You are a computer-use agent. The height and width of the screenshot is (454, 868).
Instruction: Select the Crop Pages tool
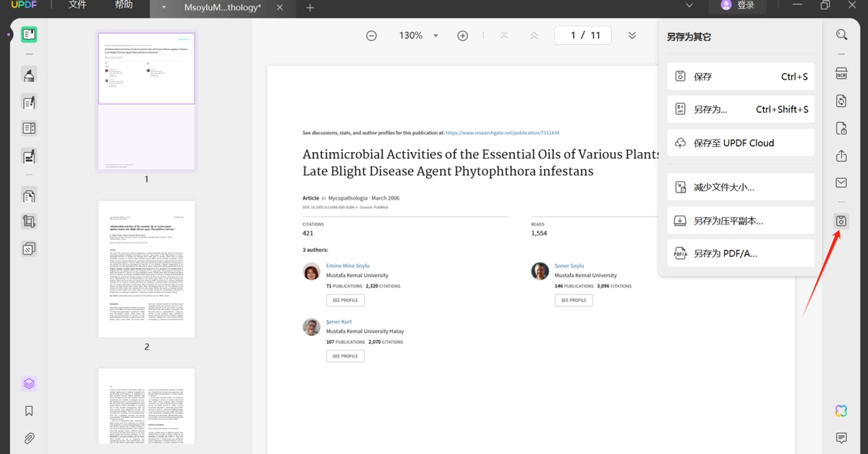pos(29,222)
